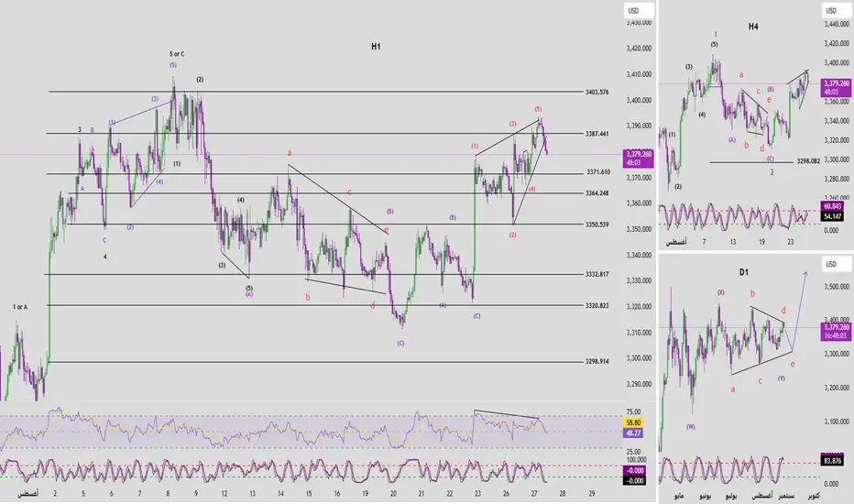854x504 pixels.
Task: Click the RSI value label 48.27
Action: pos(633,433)
